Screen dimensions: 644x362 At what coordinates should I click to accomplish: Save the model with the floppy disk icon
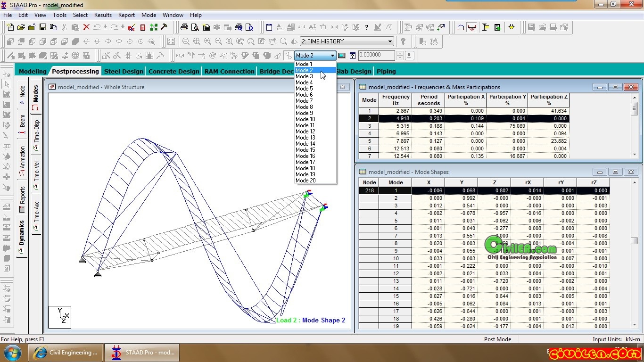click(43, 27)
